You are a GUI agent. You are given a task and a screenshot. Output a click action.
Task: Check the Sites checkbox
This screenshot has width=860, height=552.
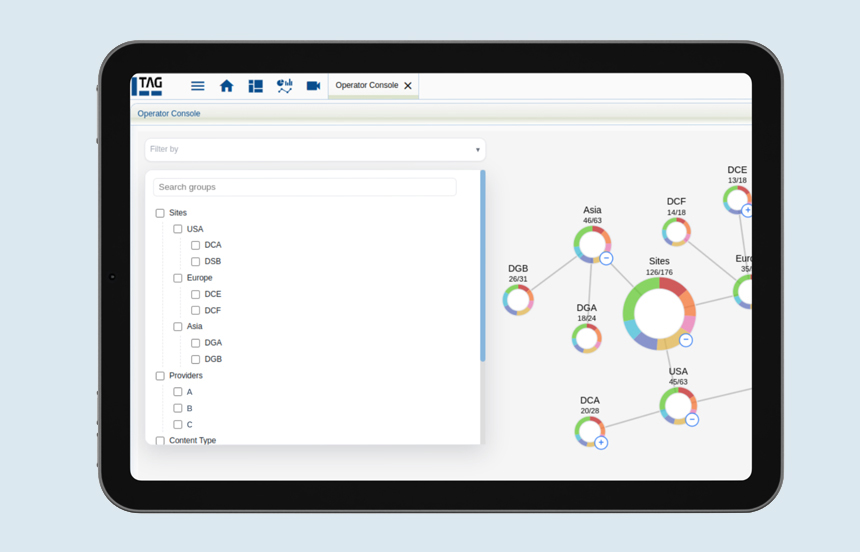(160, 213)
